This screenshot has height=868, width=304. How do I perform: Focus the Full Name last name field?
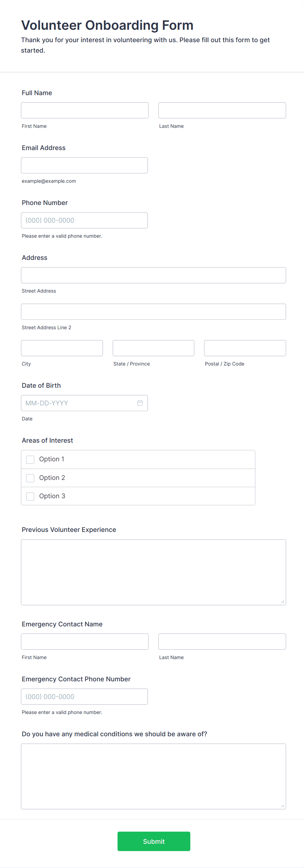pos(222,111)
